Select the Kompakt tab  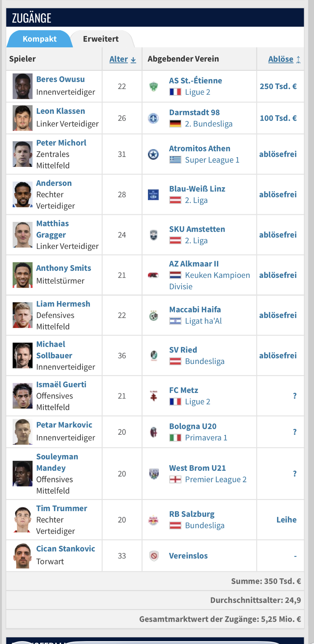[x=39, y=39]
